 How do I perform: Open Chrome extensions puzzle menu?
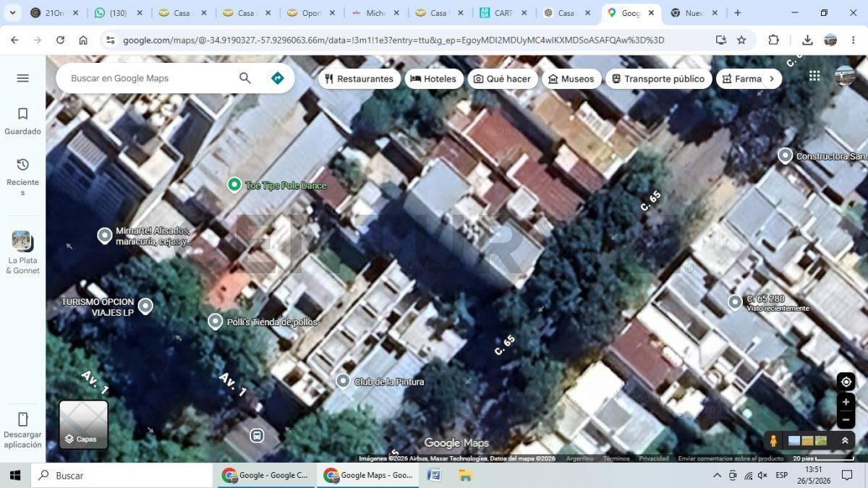pyautogui.click(x=773, y=40)
